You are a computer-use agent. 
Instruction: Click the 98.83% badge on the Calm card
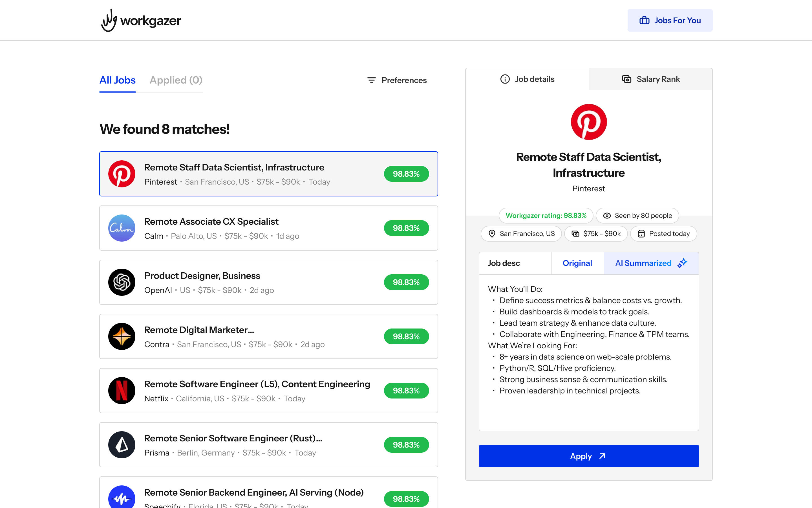406,228
